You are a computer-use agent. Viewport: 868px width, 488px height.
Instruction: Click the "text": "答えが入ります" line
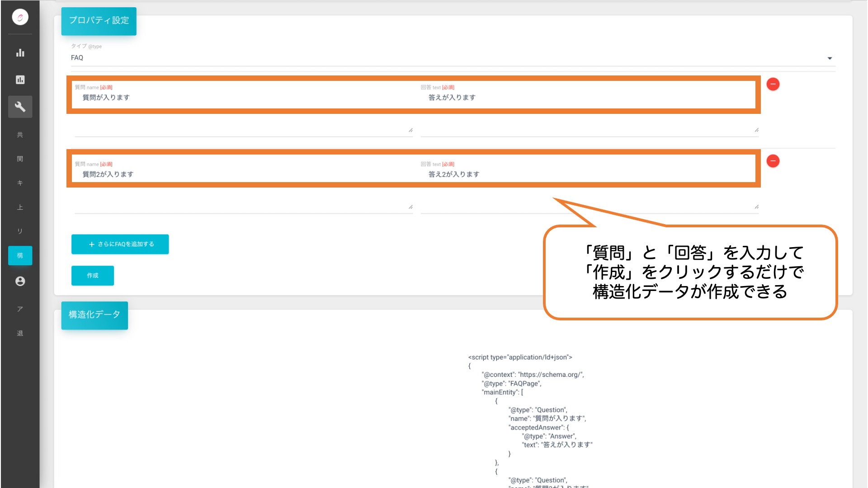[x=557, y=445]
